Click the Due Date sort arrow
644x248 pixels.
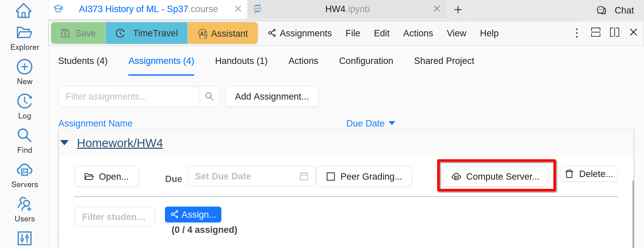[x=392, y=123]
